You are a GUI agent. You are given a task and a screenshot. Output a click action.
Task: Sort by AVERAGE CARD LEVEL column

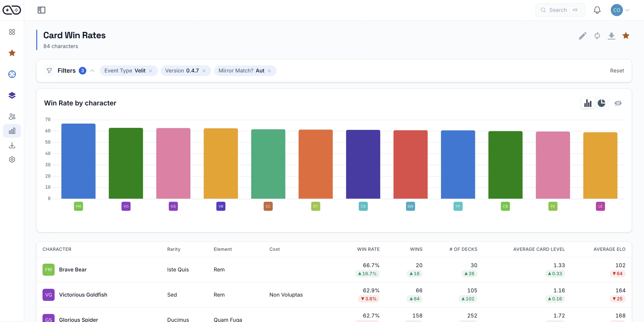tap(539, 249)
